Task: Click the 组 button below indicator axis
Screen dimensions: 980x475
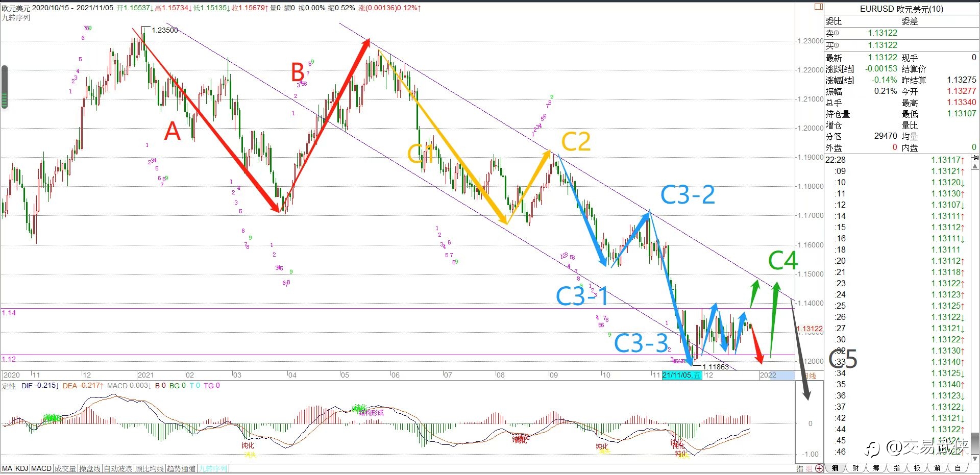Action: click(x=809, y=468)
